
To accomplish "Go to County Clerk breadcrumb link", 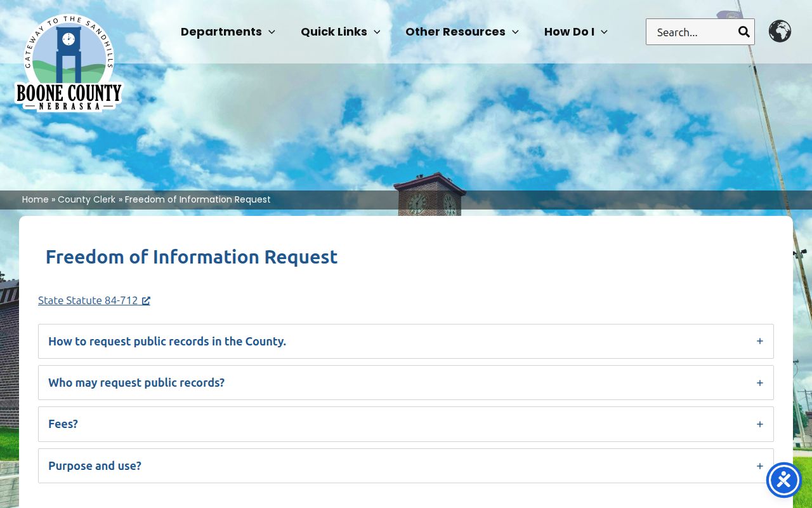I will pos(87,199).
